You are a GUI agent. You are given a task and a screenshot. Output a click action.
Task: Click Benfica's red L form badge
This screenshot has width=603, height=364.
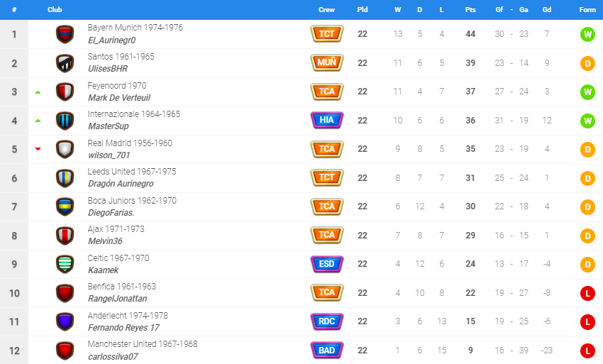[587, 293]
